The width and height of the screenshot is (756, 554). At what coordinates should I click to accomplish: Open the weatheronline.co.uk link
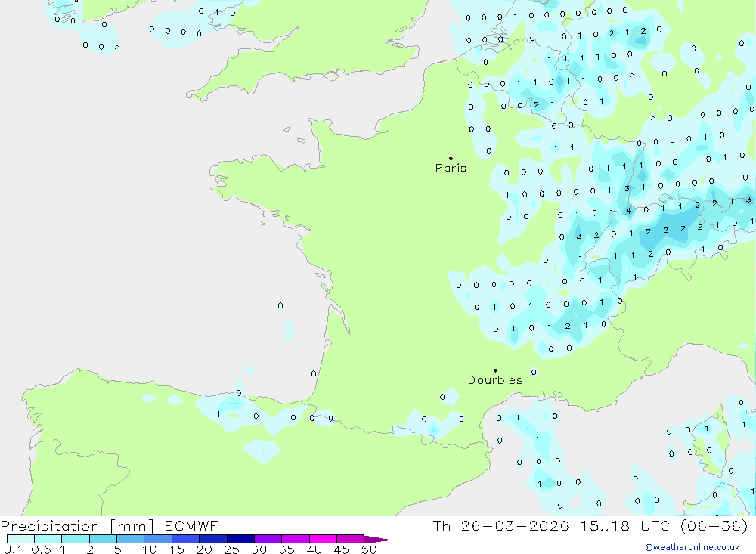click(x=692, y=547)
